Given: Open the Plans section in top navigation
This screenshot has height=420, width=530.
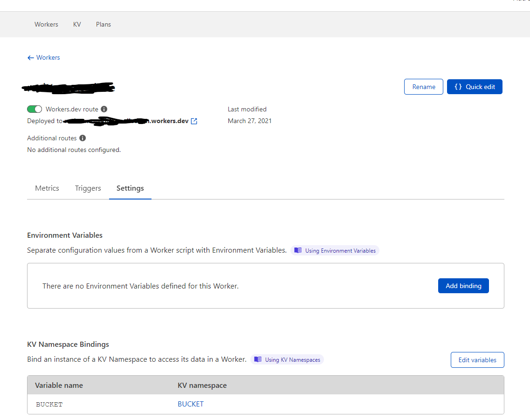Looking at the screenshot, I should [103, 24].
